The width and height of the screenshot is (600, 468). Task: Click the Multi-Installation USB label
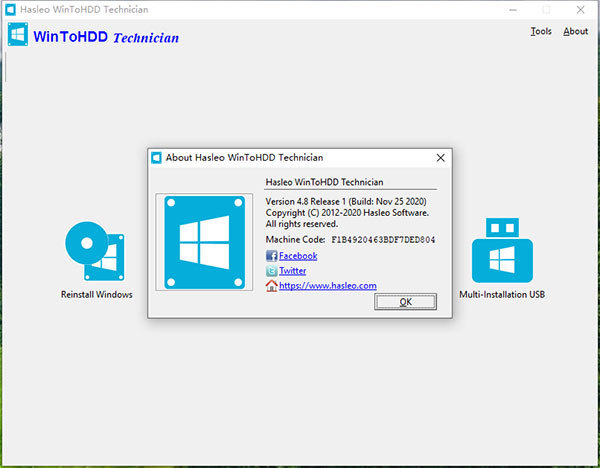(502, 294)
